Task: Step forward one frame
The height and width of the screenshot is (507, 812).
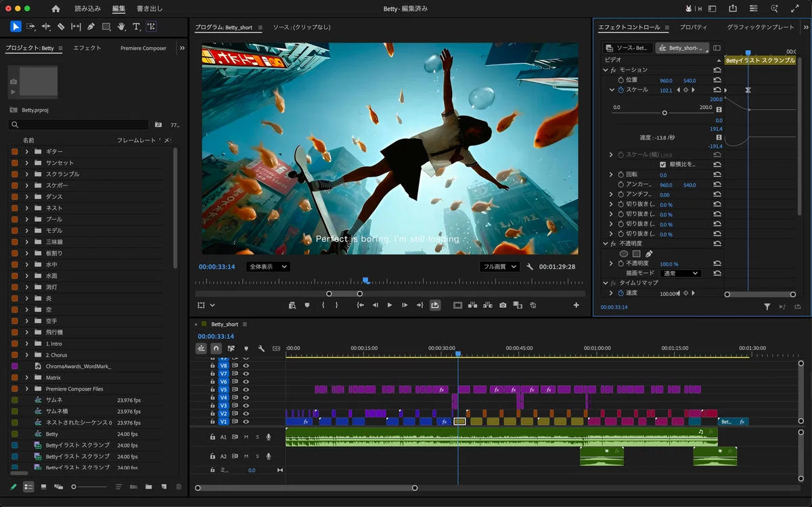Action: pyautogui.click(x=405, y=305)
